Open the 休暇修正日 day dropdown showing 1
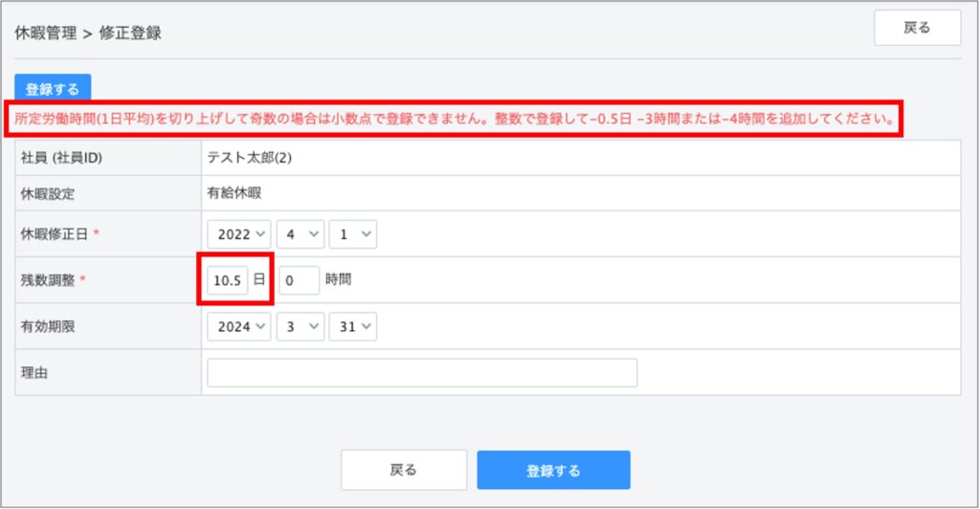This screenshot has width=980, height=509. click(352, 234)
